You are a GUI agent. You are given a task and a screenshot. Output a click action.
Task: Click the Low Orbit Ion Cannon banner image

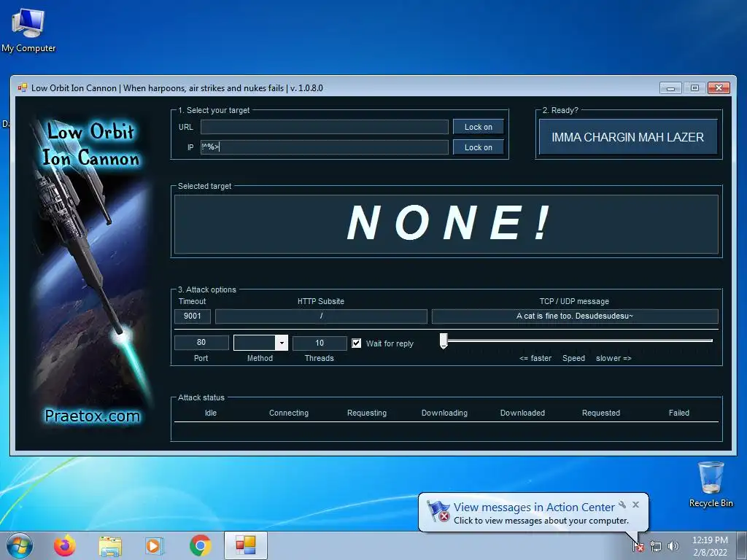(x=90, y=271)
